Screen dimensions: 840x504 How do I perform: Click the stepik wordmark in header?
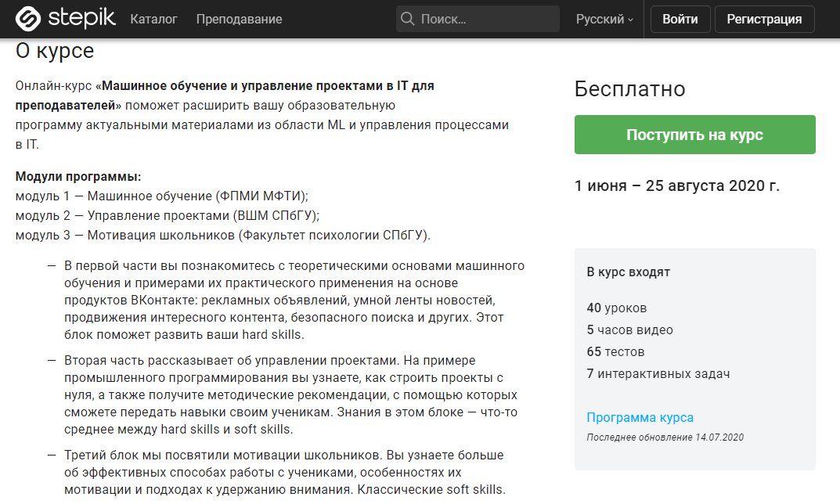coord(81,19)
